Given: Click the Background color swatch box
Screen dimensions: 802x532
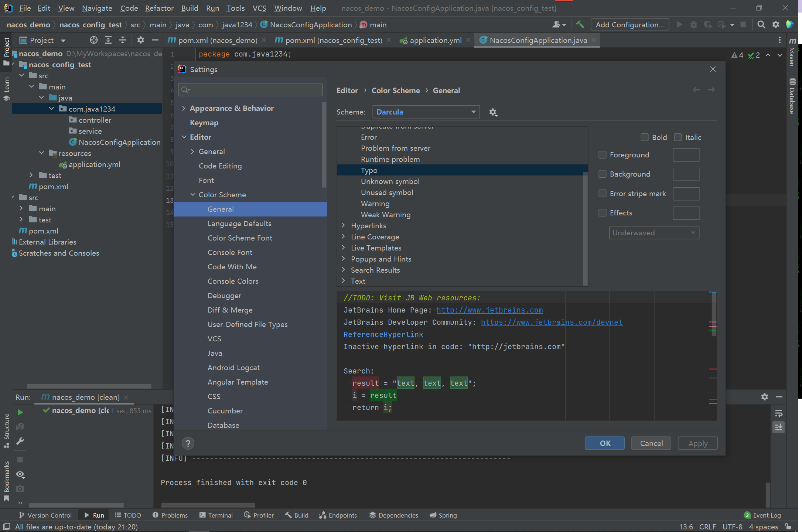Looking at the screenshot, I should (686, 174).
